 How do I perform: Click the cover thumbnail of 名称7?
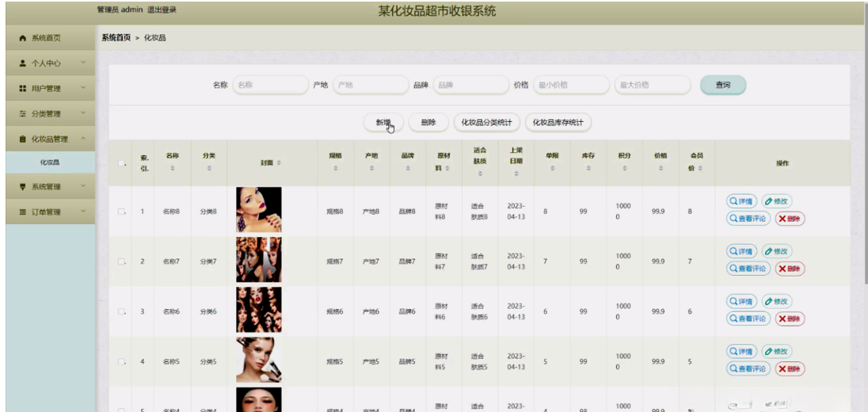258,260
